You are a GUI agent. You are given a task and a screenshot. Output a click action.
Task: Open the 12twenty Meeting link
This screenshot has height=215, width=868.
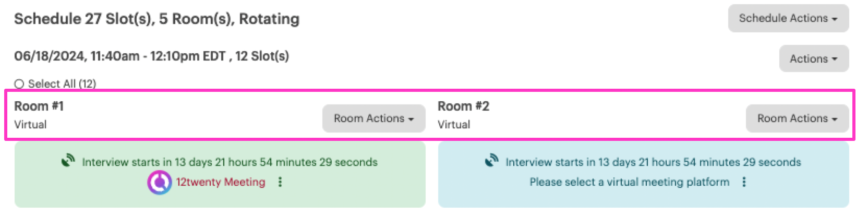221,182
